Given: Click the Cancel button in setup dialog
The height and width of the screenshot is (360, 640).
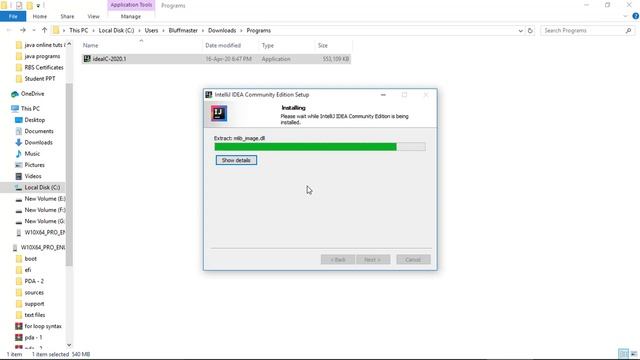Looking at the screenshot, I should [x=413, y=260].
